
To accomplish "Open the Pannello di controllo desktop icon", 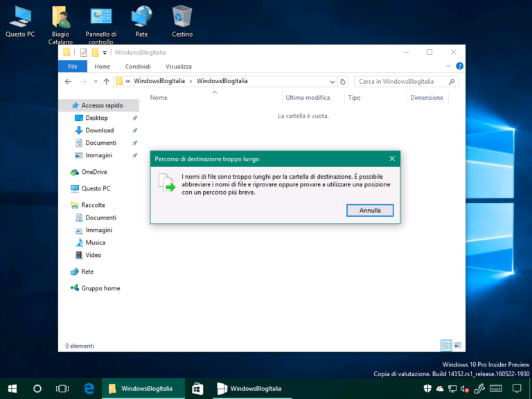I will 100,25.
